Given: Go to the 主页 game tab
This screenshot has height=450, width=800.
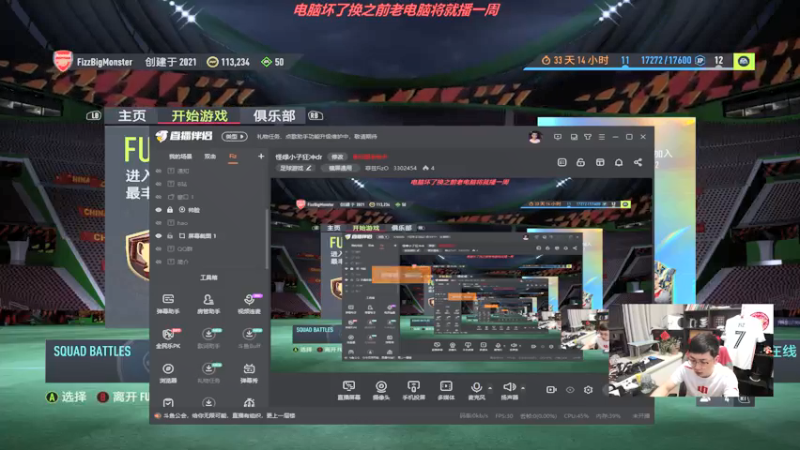Looking at the screenshot, I should click(x=132, y=116).
